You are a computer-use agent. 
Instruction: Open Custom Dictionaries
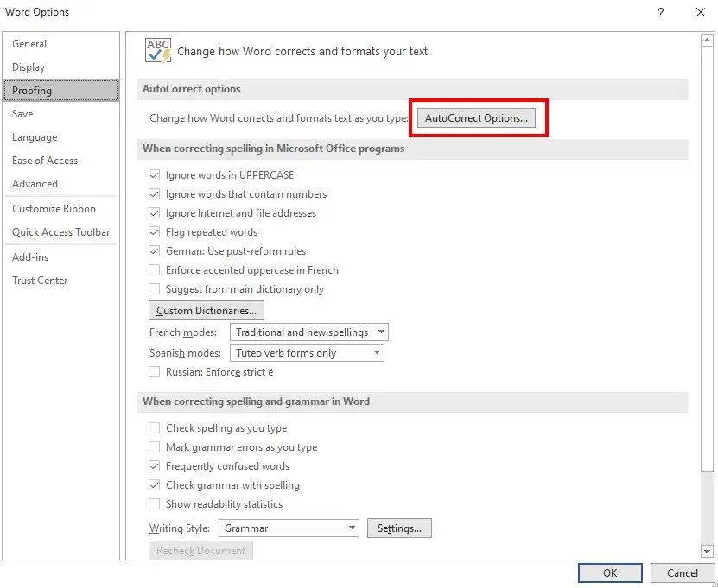coord(206,311)
